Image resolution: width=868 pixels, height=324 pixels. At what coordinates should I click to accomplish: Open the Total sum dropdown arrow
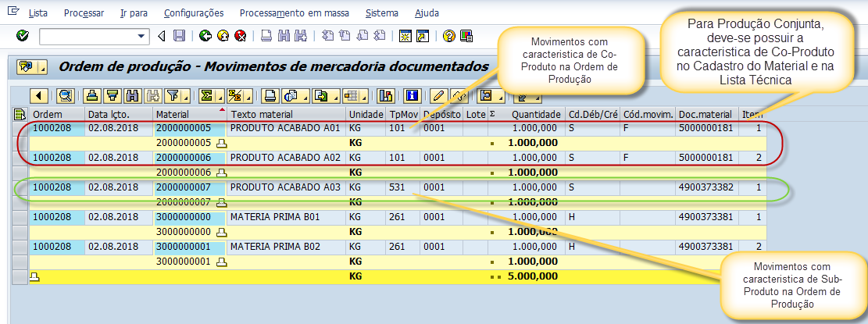click(219, 96)
